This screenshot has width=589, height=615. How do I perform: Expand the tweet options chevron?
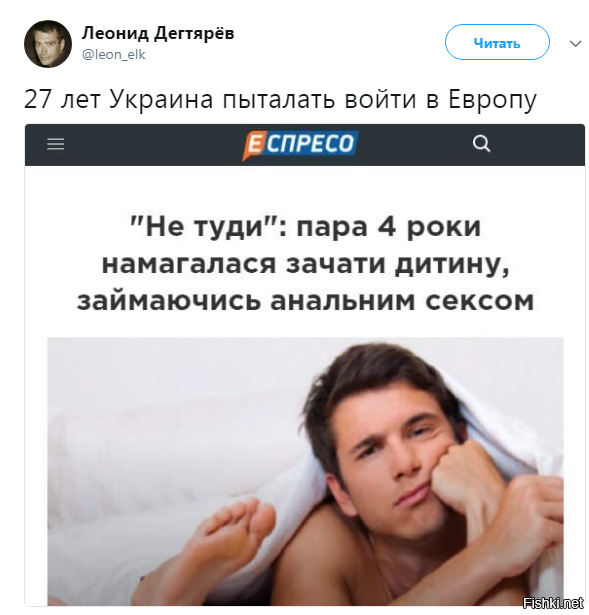click(575, 44)
